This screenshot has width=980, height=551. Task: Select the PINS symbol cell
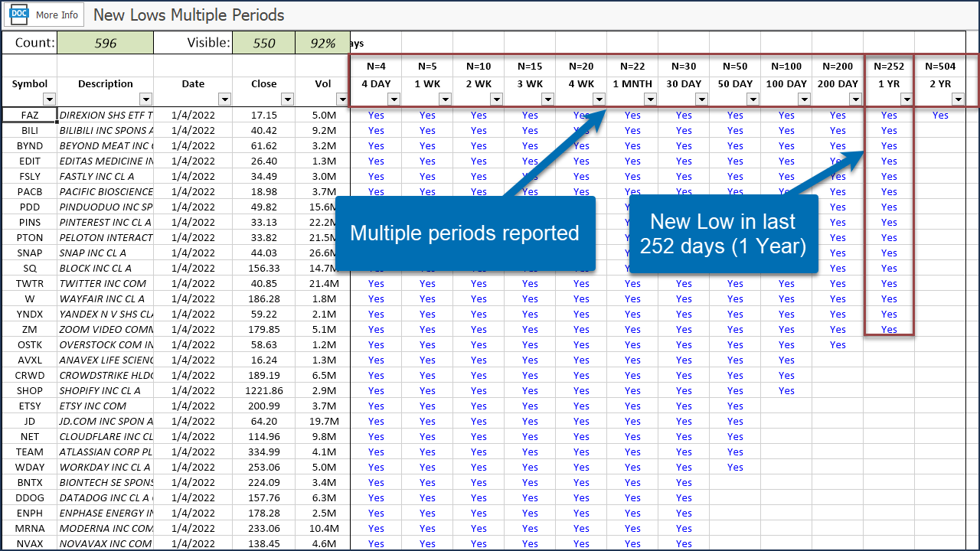pos(30,222)
